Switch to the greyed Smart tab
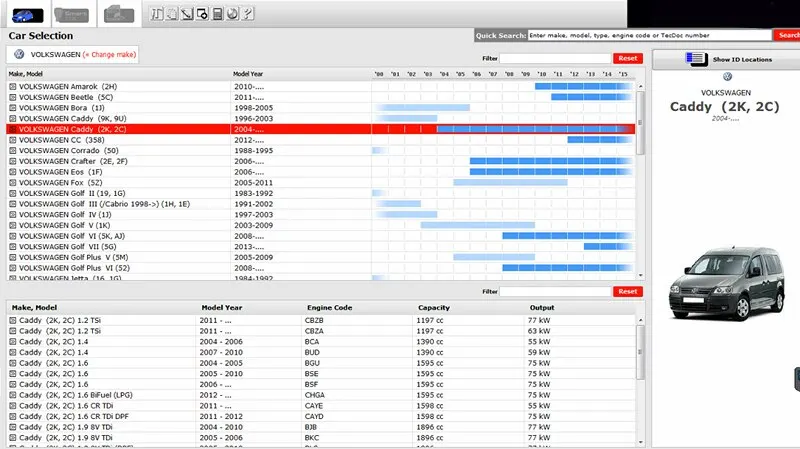Image resolution: width=800 pixels, height=449 pixels. coord(71,15)
